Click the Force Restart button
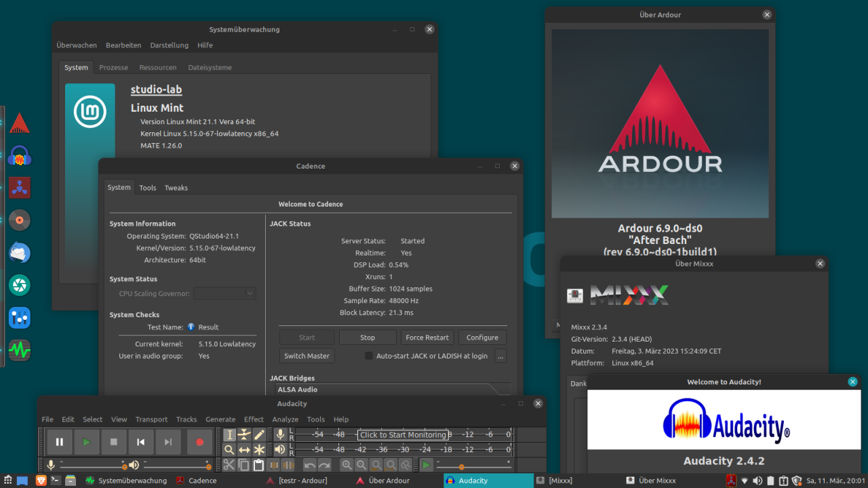 [427, 338]
